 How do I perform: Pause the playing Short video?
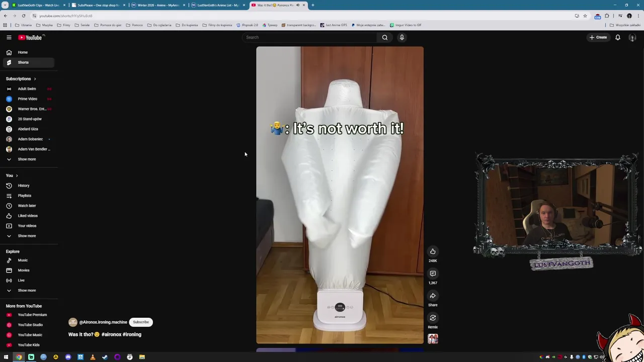tap(340, 195)
